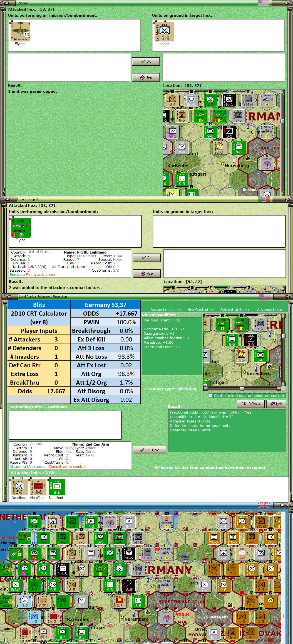The width and height of the screenshot is (293, 644).
Task: Click the black 3-5 counter on Land Combat map
Action: tap(251, 340)
